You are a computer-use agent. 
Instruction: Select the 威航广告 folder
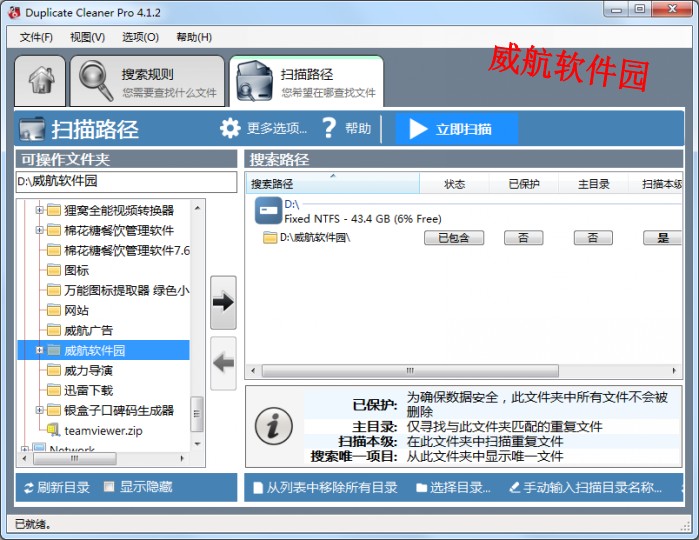point(88,330)
